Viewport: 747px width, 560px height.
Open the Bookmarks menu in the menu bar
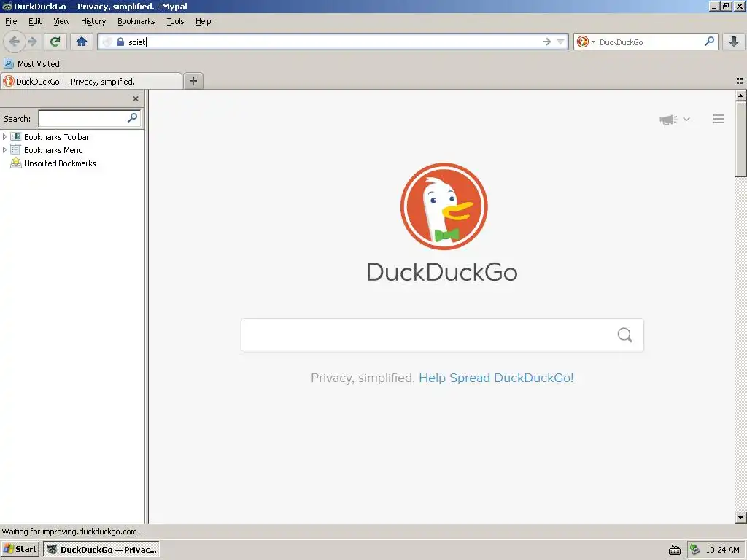click(136, 21)
